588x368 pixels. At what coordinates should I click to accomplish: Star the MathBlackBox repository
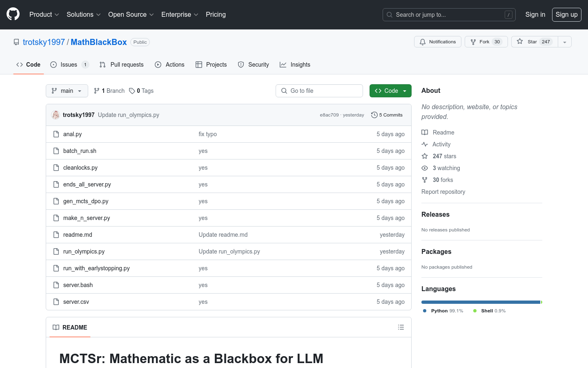coord(533,41)
